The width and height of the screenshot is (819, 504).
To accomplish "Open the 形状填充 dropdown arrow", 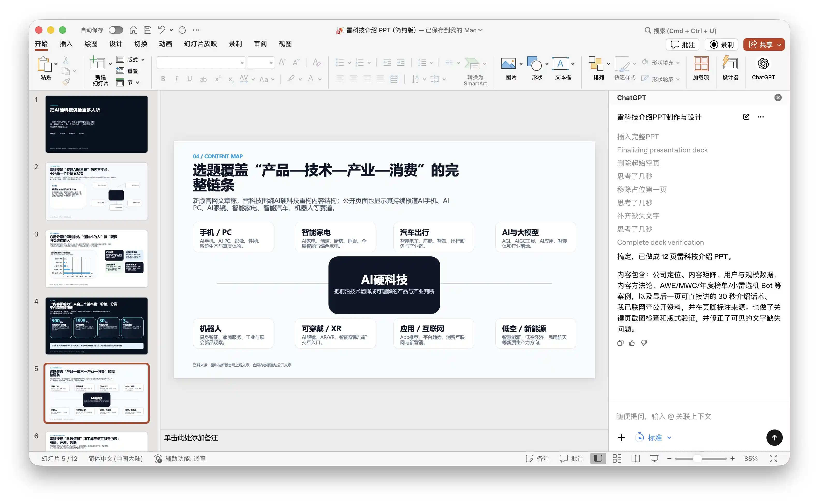I will 678,63.
